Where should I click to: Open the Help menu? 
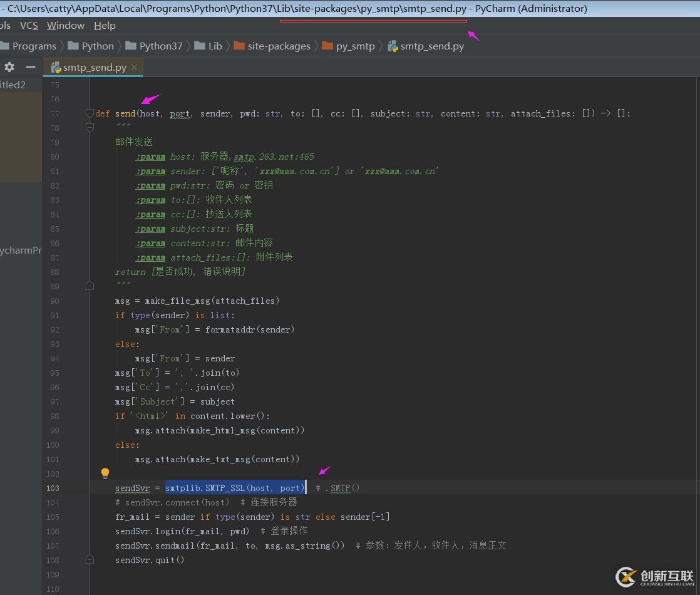(105, 26)
